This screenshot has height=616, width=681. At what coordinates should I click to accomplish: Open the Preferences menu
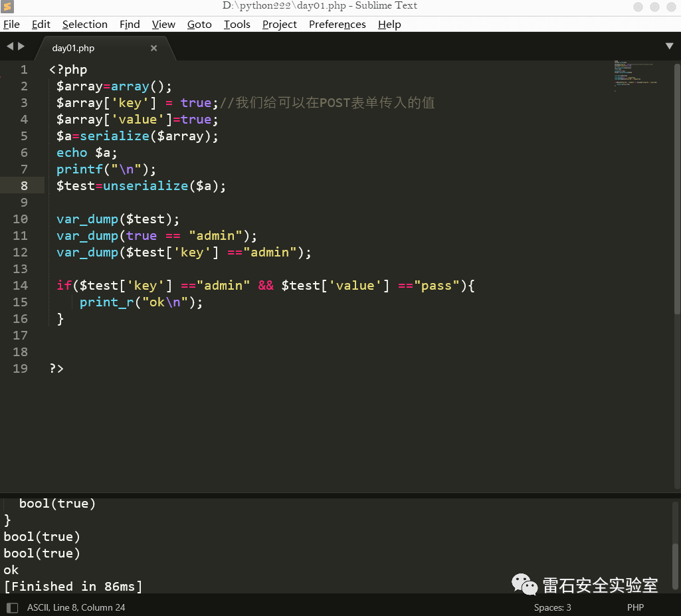click(x=337, y=25)
